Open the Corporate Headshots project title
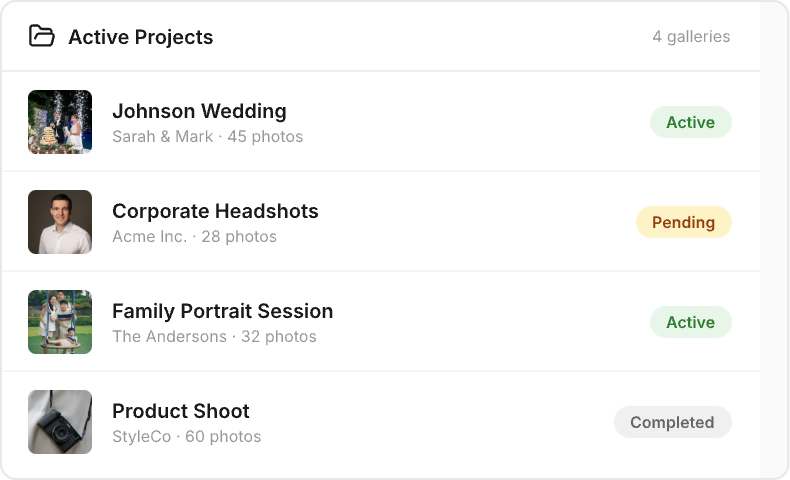 point(215,211)
